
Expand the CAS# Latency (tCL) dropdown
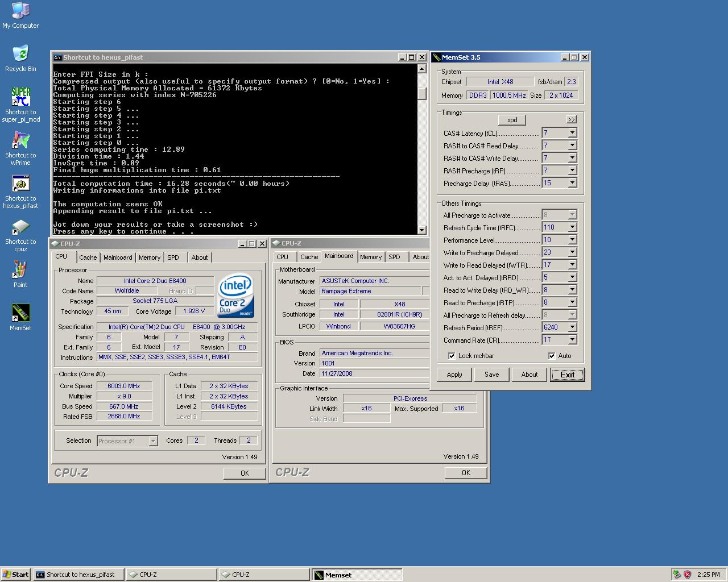pos(572,133)
